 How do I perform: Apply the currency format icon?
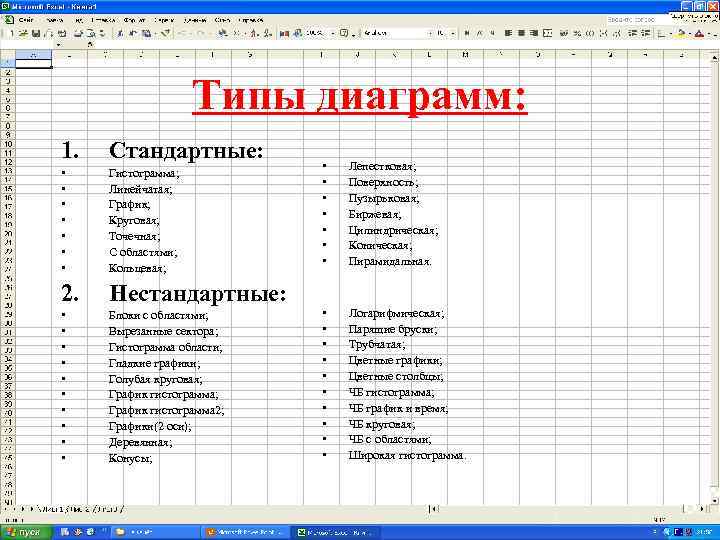[x=563, y=34]
